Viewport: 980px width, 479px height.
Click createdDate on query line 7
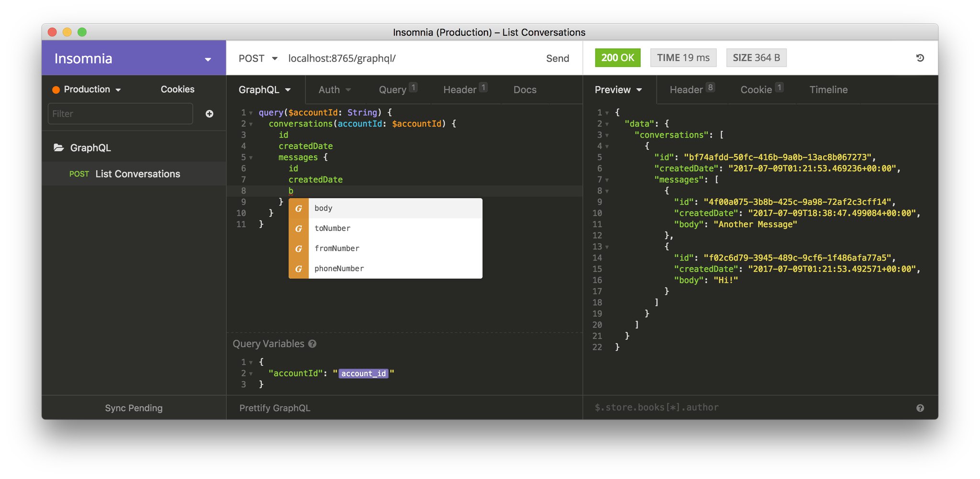(315, 180)
